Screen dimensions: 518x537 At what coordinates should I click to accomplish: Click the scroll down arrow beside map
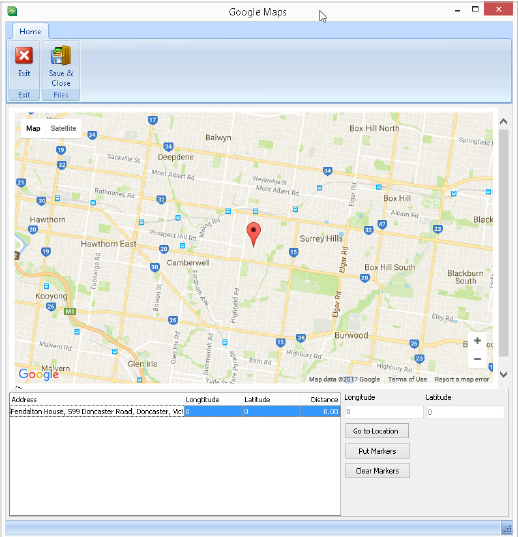pyautogui.click(x=503, y=374)
